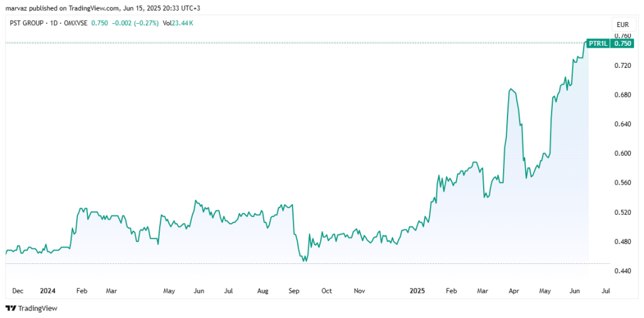The image size is (644, 318).
Task: Click the 0.640 price axis label
Action: point(622,124)
